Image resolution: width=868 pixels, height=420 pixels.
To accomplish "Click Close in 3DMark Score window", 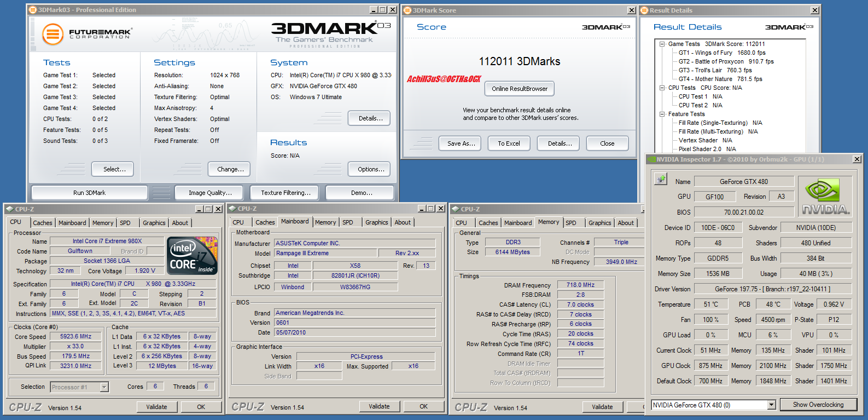I will tap(607, 143).
